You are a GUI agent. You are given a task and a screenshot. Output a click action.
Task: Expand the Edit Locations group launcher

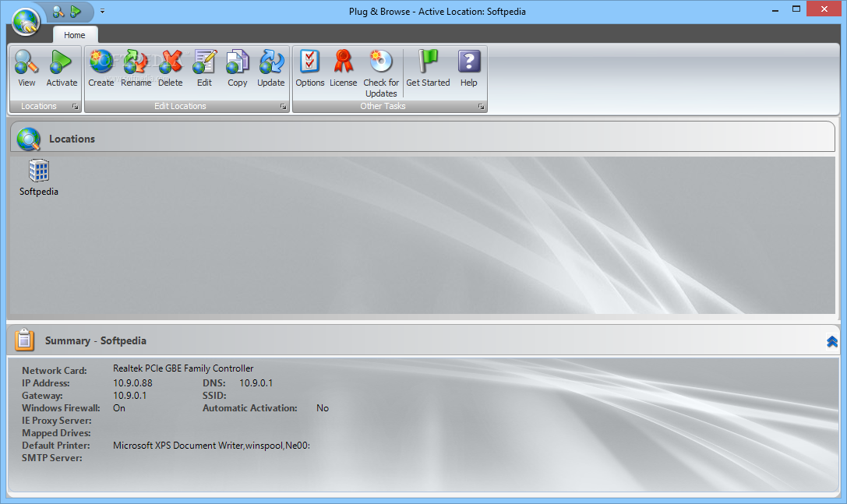(283, 107)
